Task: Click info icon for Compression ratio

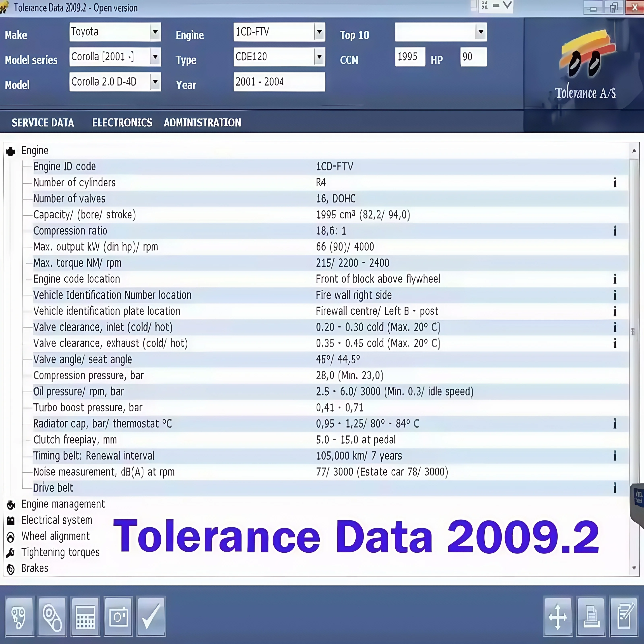Action: click(x=615, y=231)
